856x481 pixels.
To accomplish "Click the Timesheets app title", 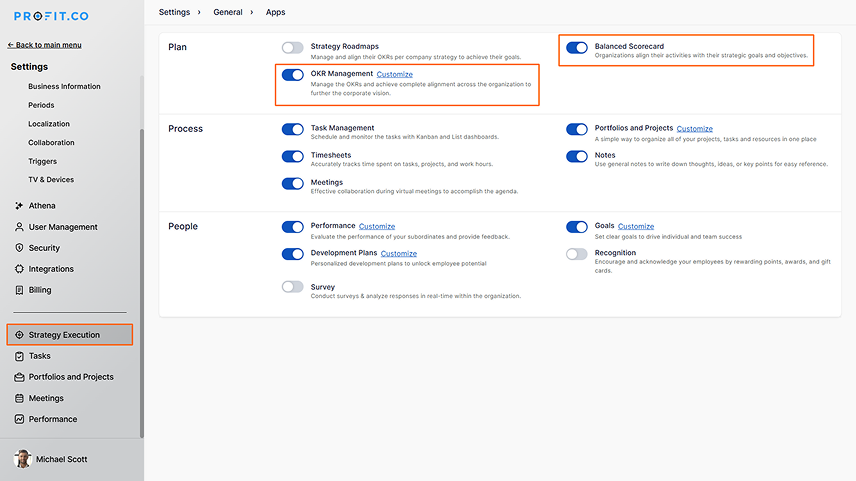I will tap(331, 155).
